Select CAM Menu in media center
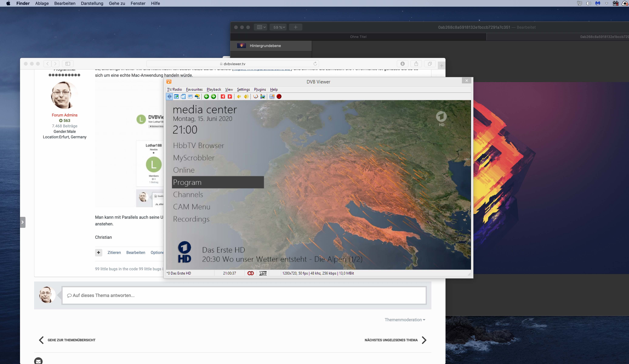 pos(192,207)
